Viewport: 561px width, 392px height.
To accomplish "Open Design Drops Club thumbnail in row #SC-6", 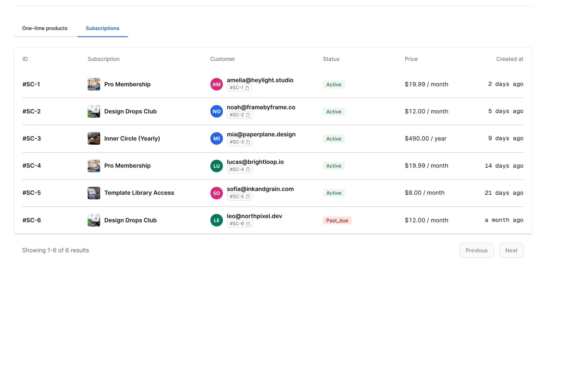I will tap(94, 220).
